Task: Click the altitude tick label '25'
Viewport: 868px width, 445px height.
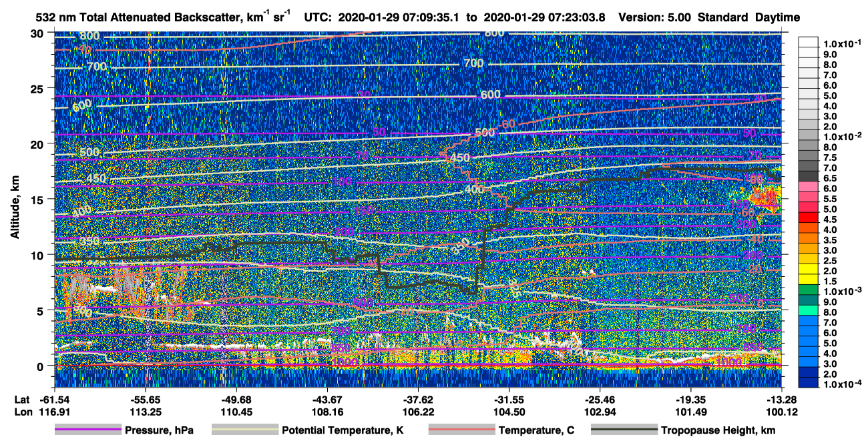Action: point(37,88)
